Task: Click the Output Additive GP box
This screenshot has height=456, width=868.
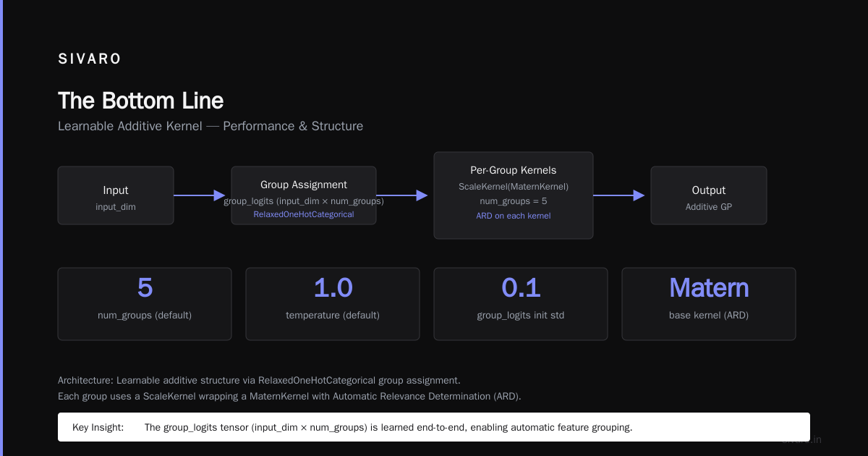Action: click(x=709, y=195)
